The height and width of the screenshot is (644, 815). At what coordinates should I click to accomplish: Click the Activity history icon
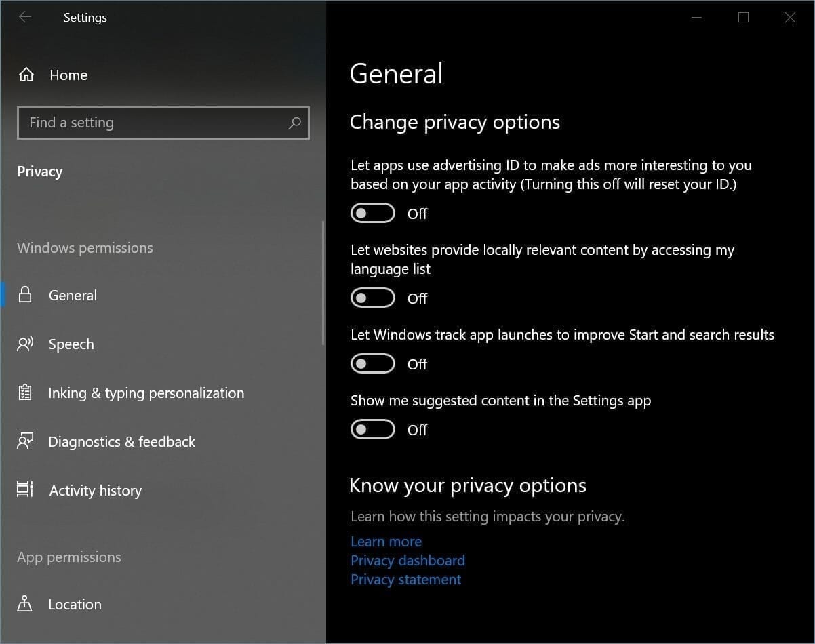coord(25,490)
